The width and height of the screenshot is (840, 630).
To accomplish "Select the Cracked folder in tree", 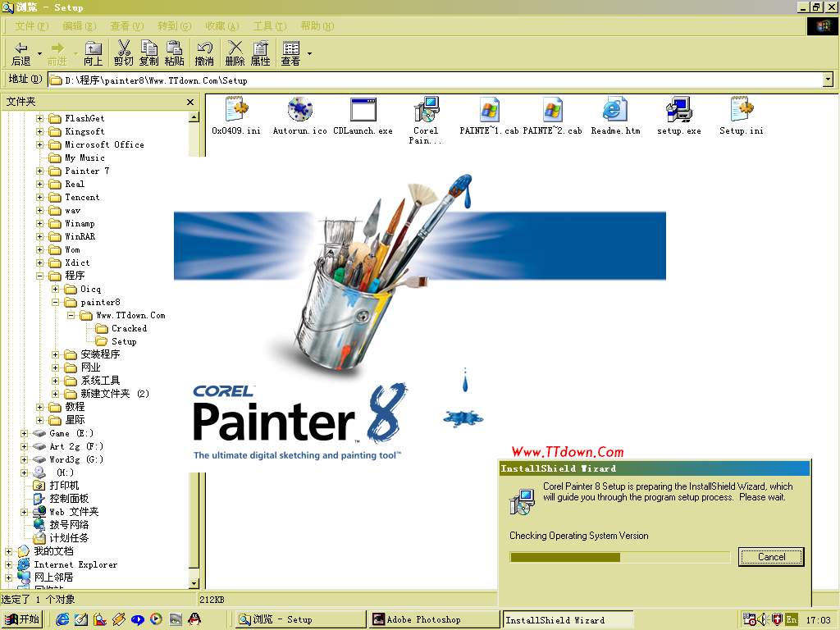I will 121,328.
